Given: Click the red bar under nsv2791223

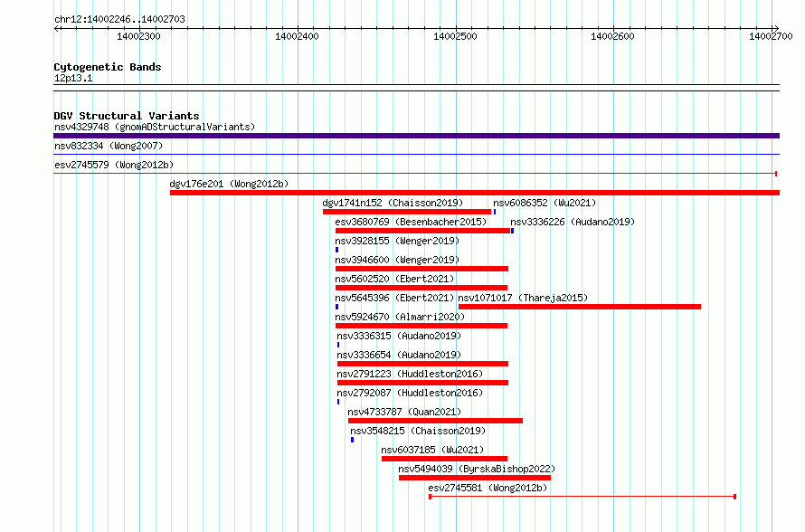Looking at the screenshot, I should (422, 383).
